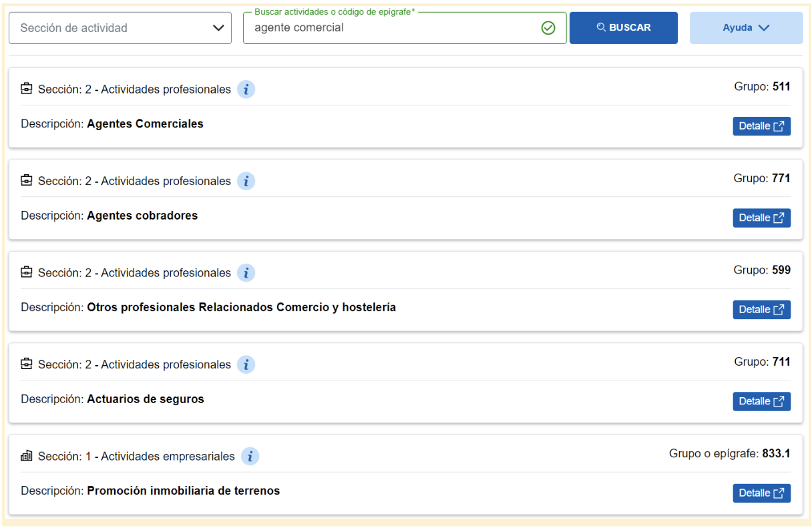The image size is (812, 530).
Task: Click green checkmark icon in search field
Action: coord(548,28)
